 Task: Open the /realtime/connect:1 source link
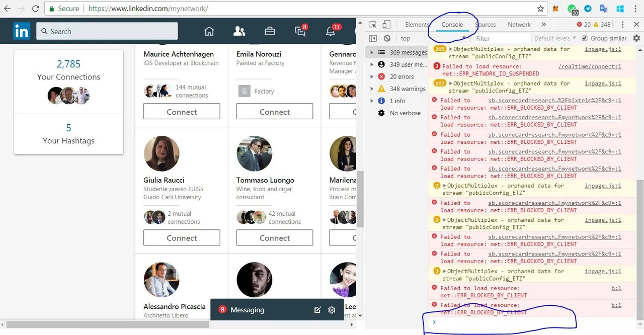click(590, 66)
